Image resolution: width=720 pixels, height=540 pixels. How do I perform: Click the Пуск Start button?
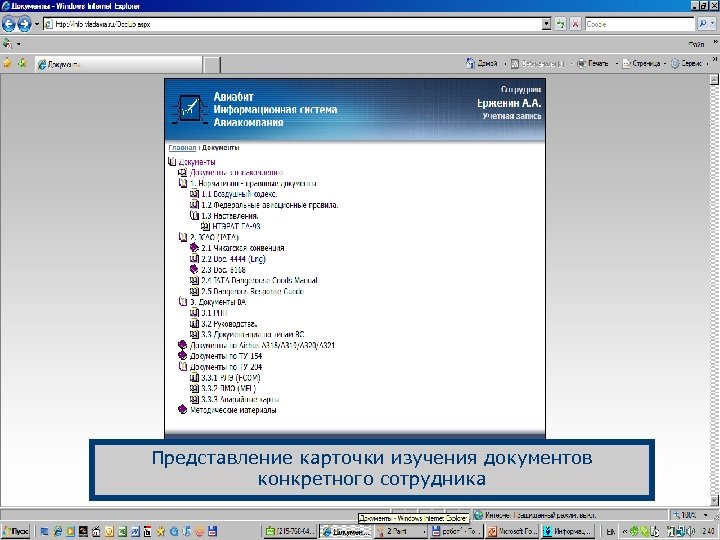pyautogui.click(x=15, y=531)
